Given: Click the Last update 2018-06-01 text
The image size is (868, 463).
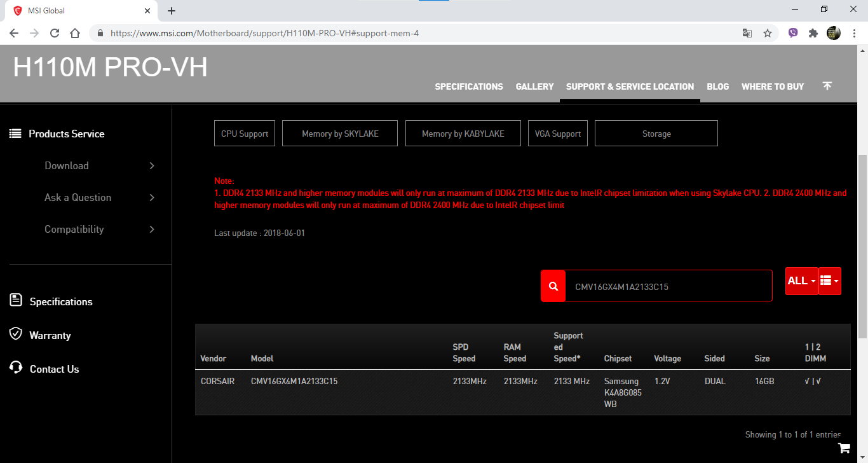Looking at the screenshot, I should coord(259,233).
